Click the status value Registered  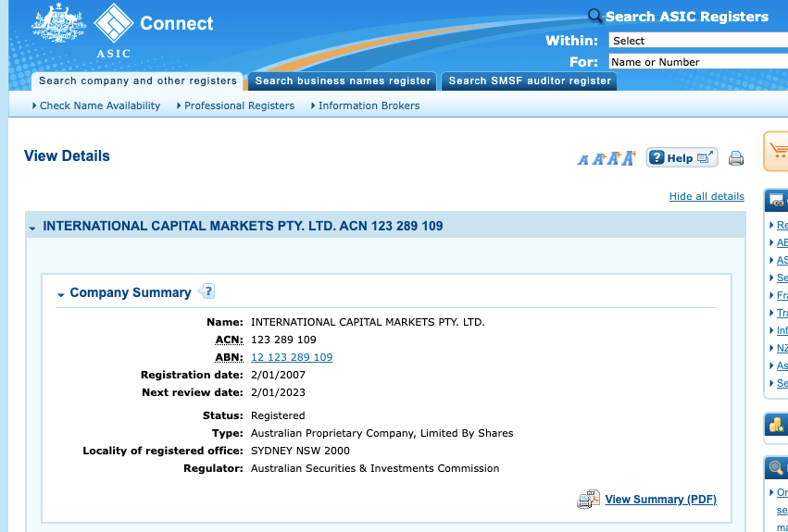pyautogui.click(x=278, y=415)
